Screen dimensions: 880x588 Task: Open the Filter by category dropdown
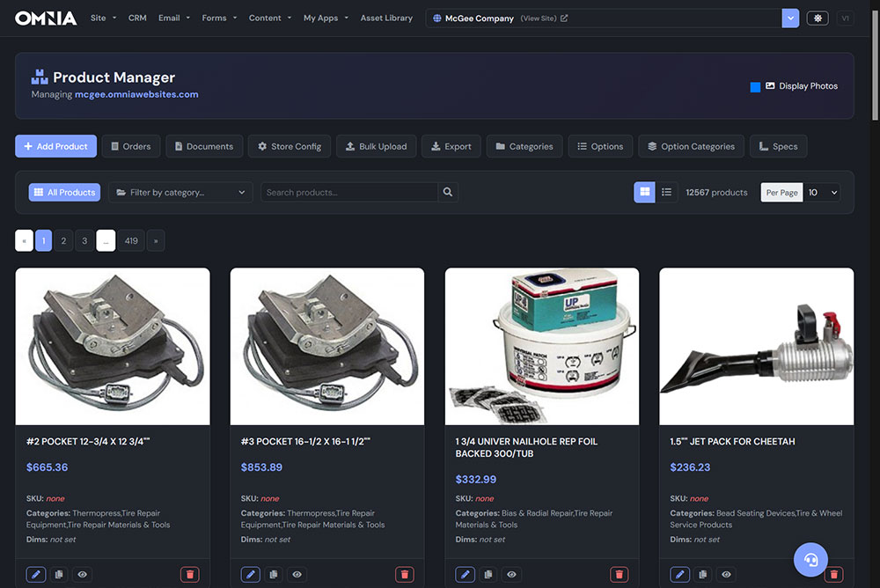180,192
